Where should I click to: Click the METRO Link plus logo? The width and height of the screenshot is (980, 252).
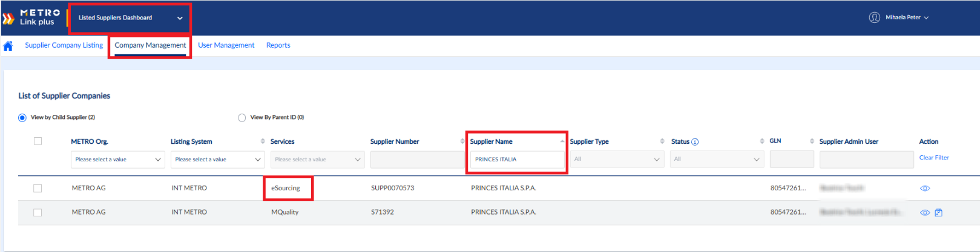[x=31, y=17]
